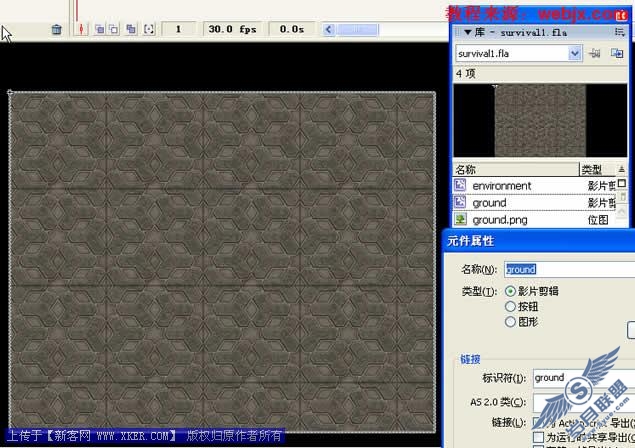Toggle the 为运行时共享导出 checkbox
This screenshot has width=635, height=448.
(x=538, y=437)
